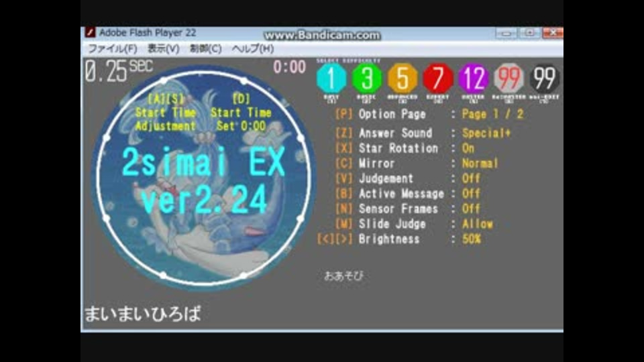Toggle the Slide Judge Allow value
Screen dimensions: 644x362
click(x=477, y=224)
